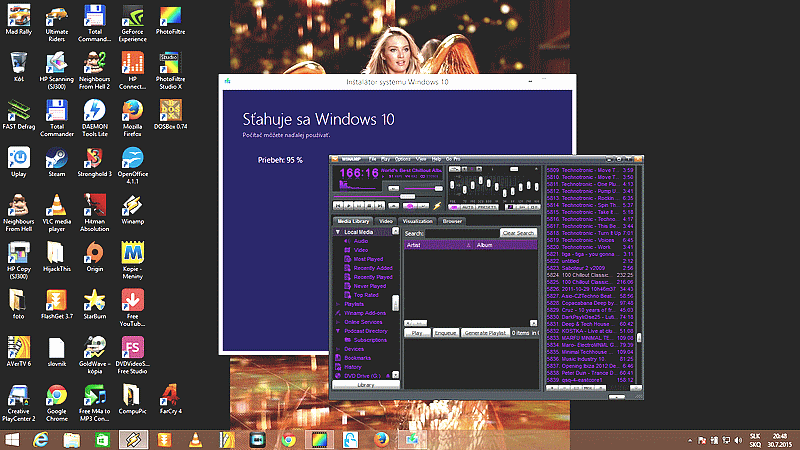800x450 pixels.
Task: Open Winamp View menu
Action: pyautogui.click(x=421, y=159)
